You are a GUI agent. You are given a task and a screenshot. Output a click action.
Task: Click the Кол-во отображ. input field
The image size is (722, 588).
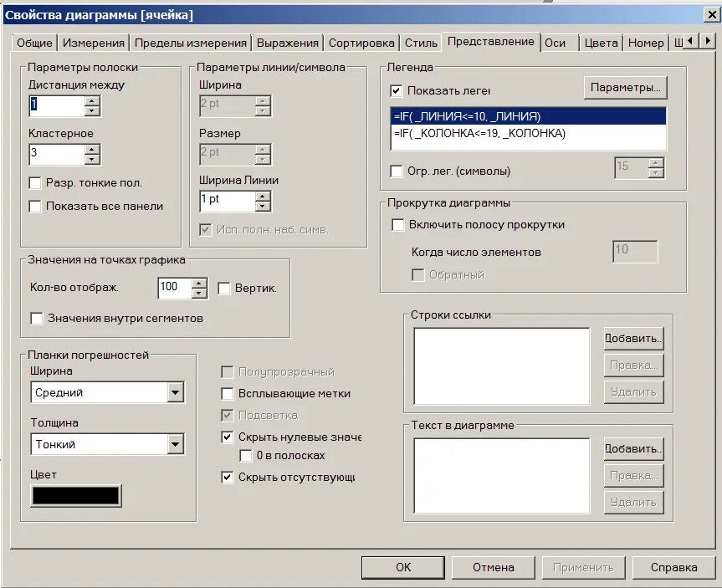(175, 289)
